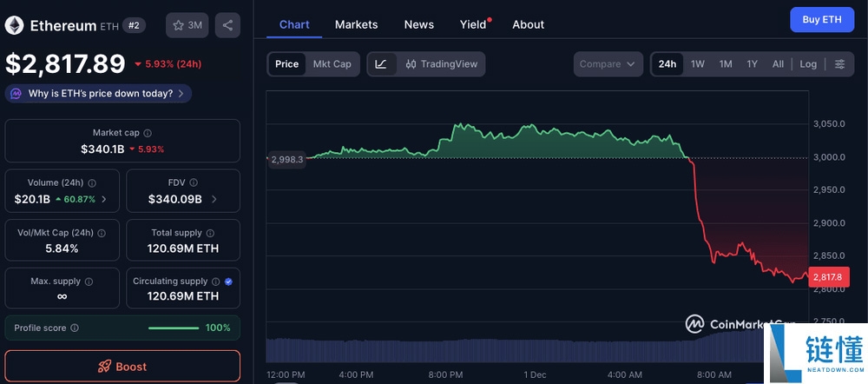
Task: Open the Markets tab
Action: [x=357, y=24]
